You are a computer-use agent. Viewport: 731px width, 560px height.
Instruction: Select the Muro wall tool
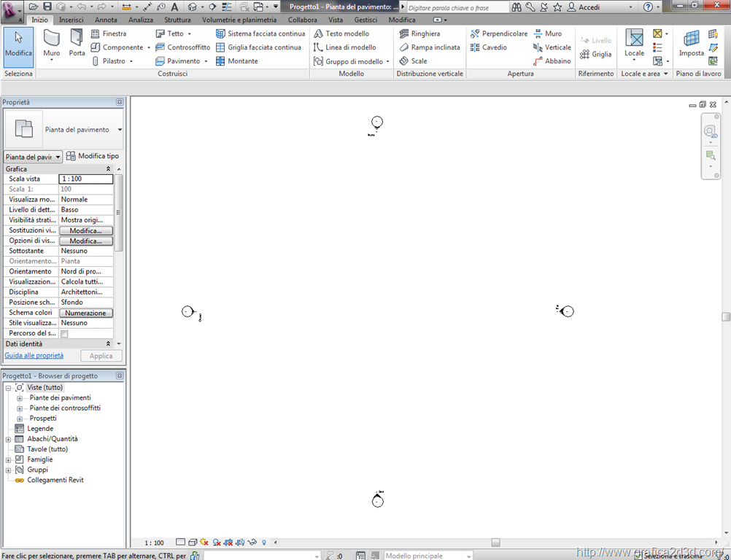[x=52, y=43]
